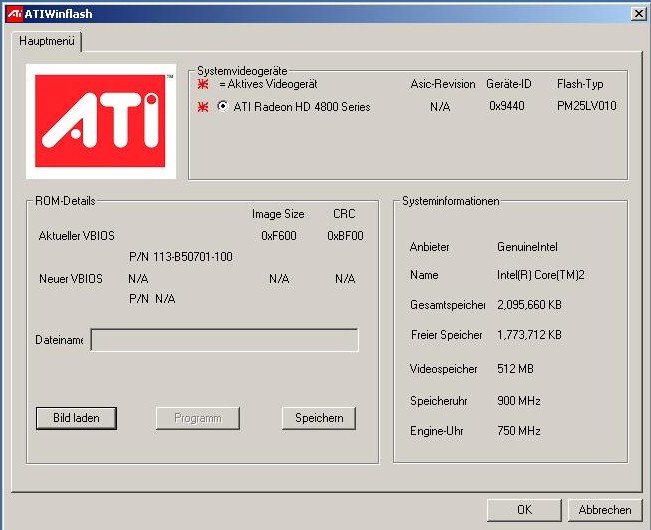Click the Speichern button
Screen dimensions: 651x530
click(319, 418)
